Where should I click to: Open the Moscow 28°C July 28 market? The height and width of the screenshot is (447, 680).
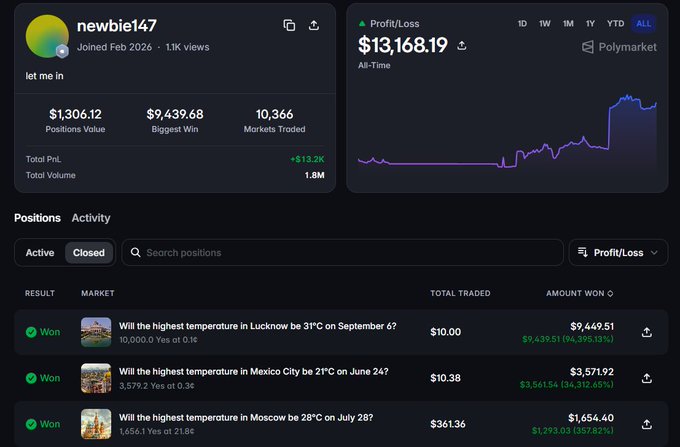click(246, 418)
